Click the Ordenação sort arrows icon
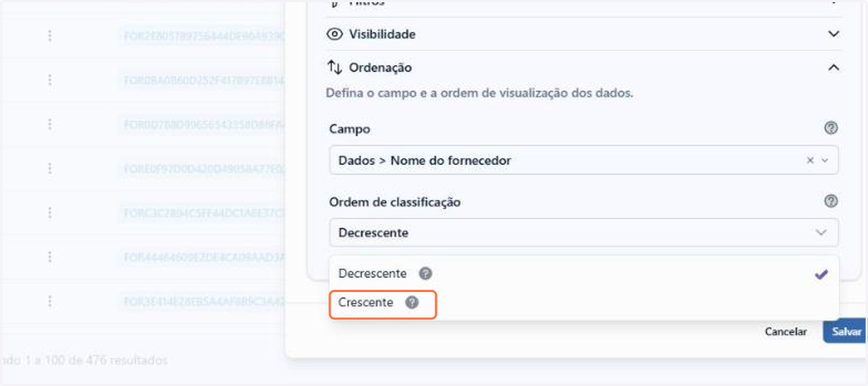The image size is (868, 386). 334,67
